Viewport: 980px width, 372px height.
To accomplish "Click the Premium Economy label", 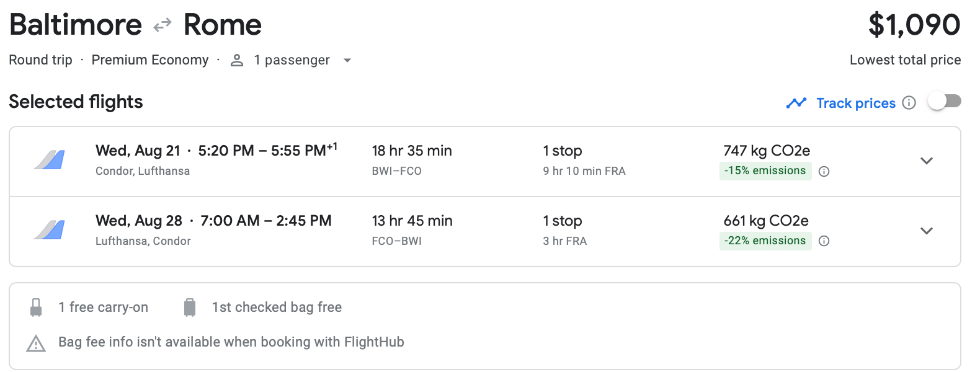I will (x=150, y=60).
